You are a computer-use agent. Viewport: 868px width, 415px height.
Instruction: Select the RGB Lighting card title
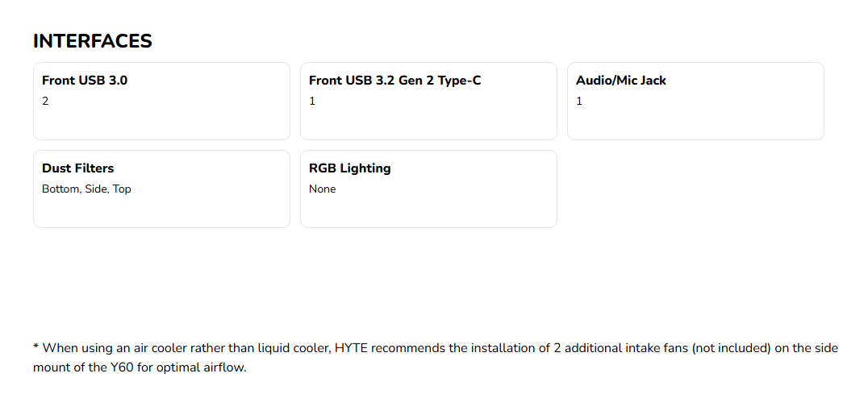[349, 168]
